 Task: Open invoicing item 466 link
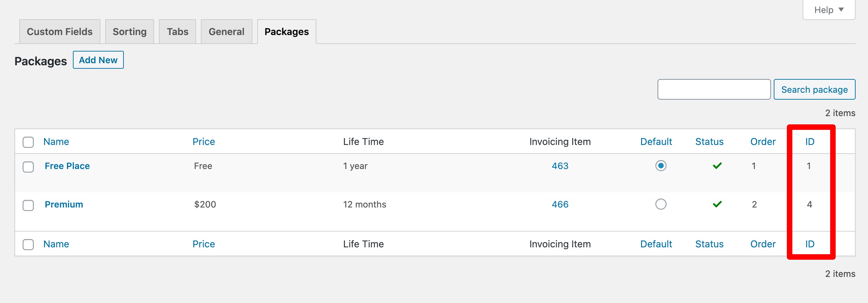coord(560,204)
